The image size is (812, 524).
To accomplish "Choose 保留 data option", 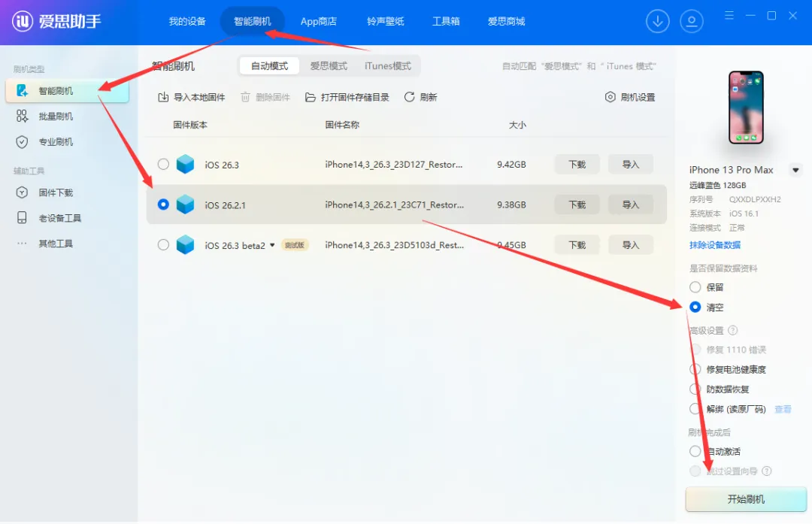I will tap(695, 287).
